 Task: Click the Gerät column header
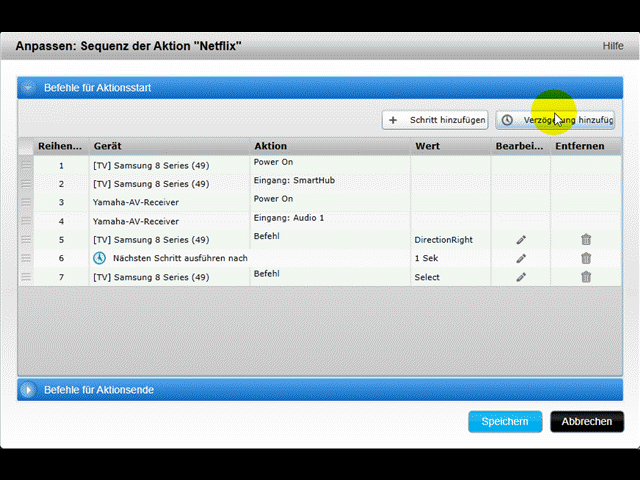pyautogui.click(x=168, y=146)
